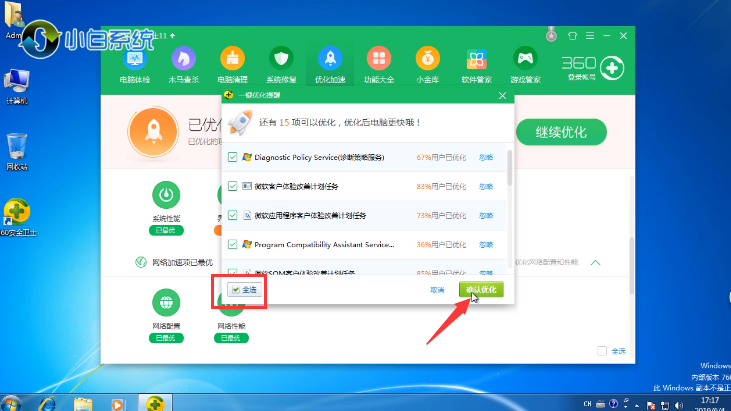Click the volume icon in system tray
This screenshot has width=731, height=411.
point(679,405)
